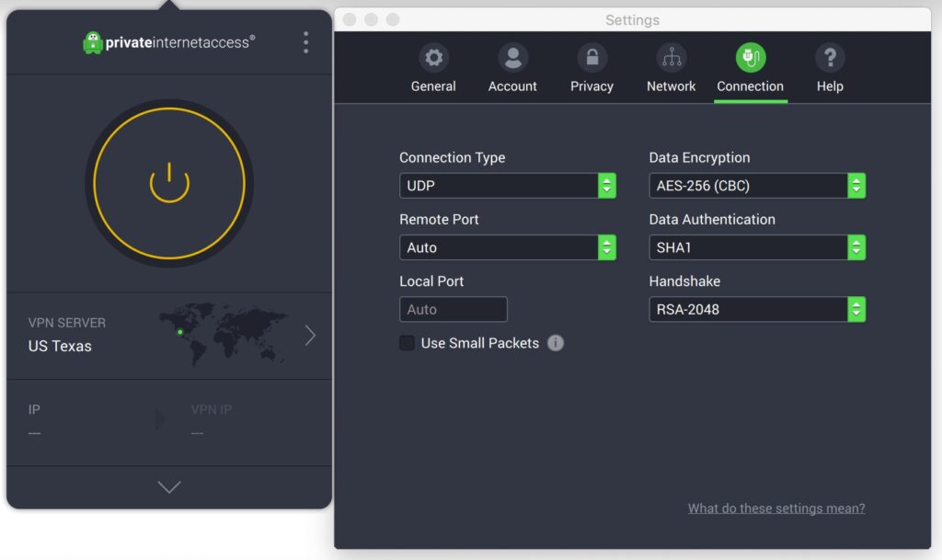Image resolution: width=942 pixels, height=560 pixels.
Task: Toggle the VPN power button on
Action: (x=169, y=183)
